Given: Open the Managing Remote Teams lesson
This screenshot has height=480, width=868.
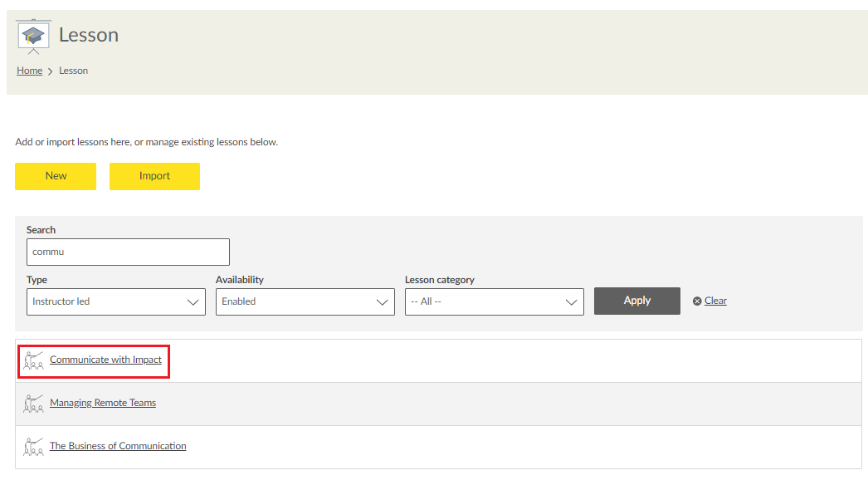Looking at the screenshot, I should point(103,403).
